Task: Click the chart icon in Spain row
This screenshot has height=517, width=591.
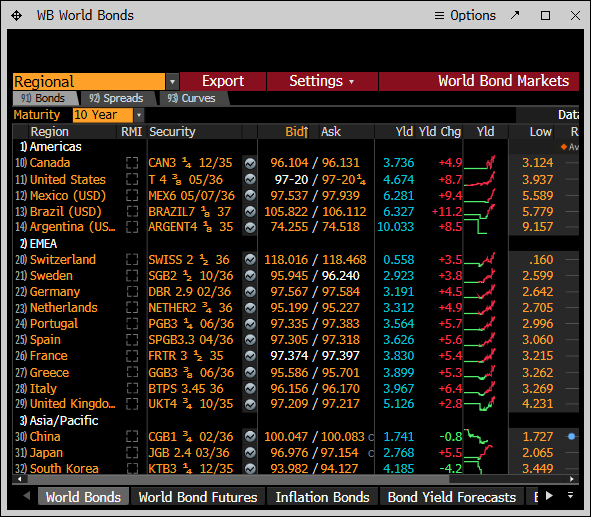Action: tap(250, 340)
